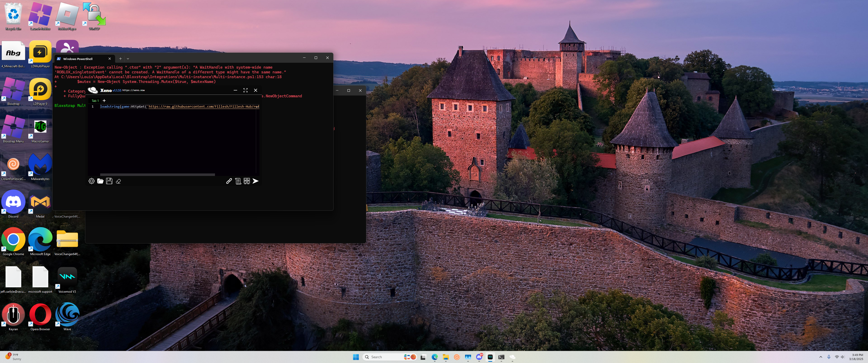Add a new tab in Xeno editor
This screenshot has width=868, height=363.
click(x=104, y=101)
